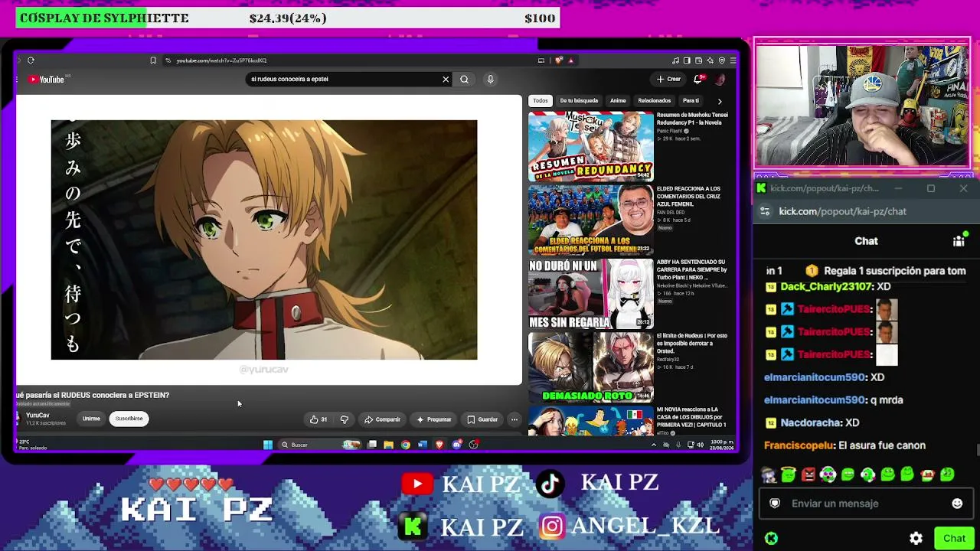Open the Brave Shields icon in the address bar

(x=559, y=60)
